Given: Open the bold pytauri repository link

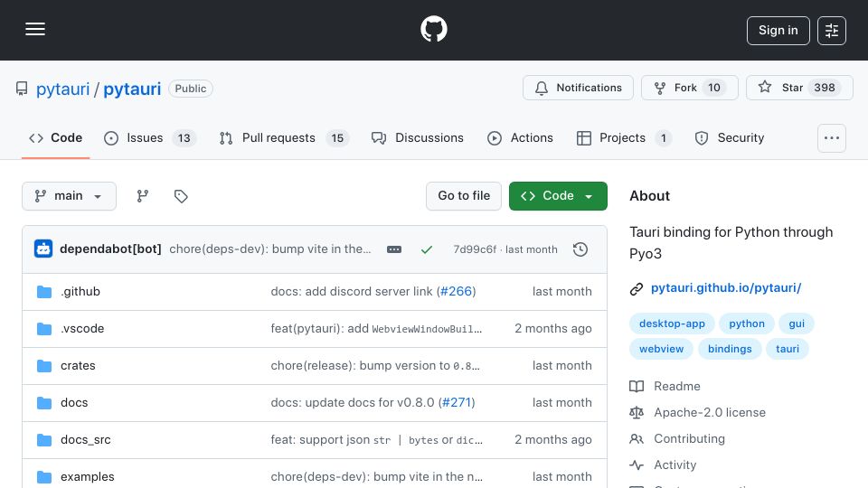Looking at the screenshot, I should pos(132,89).
